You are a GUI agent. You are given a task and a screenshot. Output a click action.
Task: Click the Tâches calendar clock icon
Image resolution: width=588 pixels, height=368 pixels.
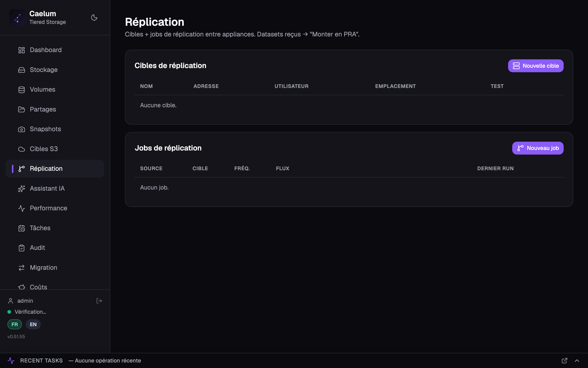tap(22, 228)
